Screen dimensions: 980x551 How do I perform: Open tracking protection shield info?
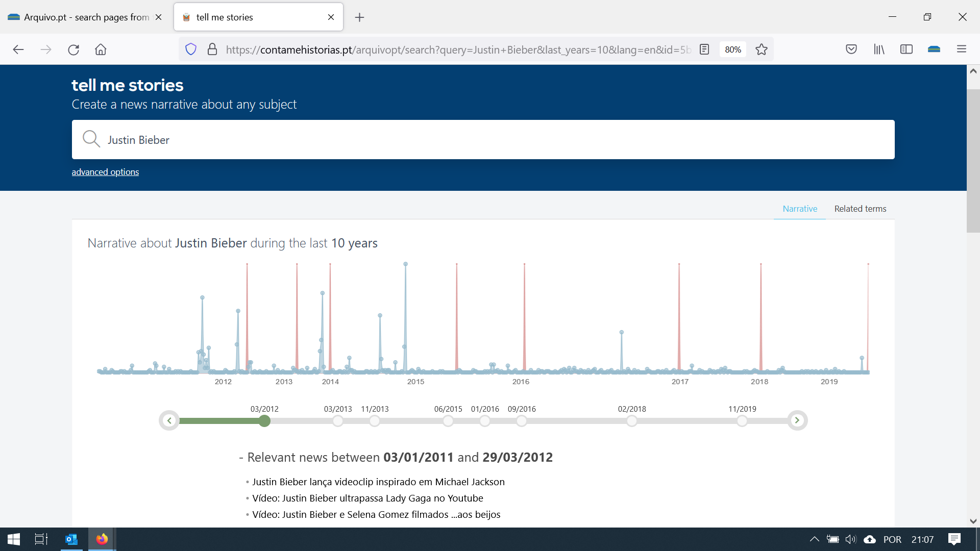point(191,49)
